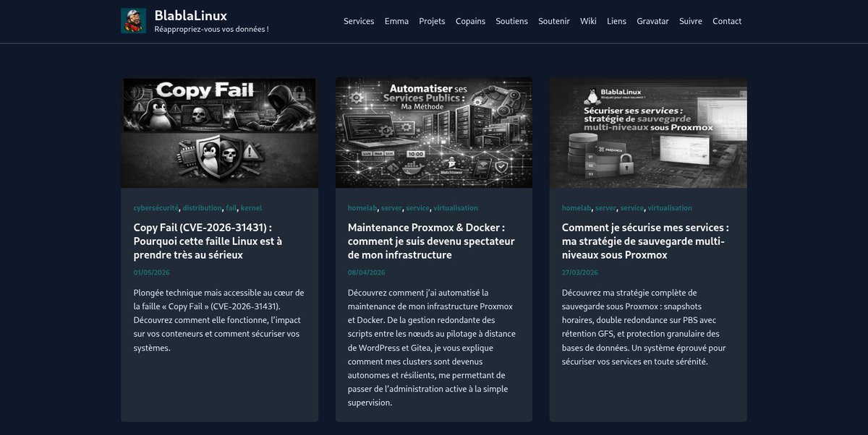Open the Maintenance Proxmox & Docker article title
The image size is (868, 435).
point(431,241)
